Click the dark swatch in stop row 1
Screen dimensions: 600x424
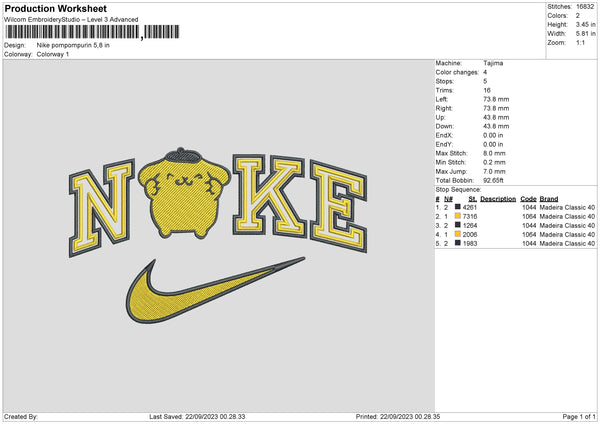tap(458, 207)
